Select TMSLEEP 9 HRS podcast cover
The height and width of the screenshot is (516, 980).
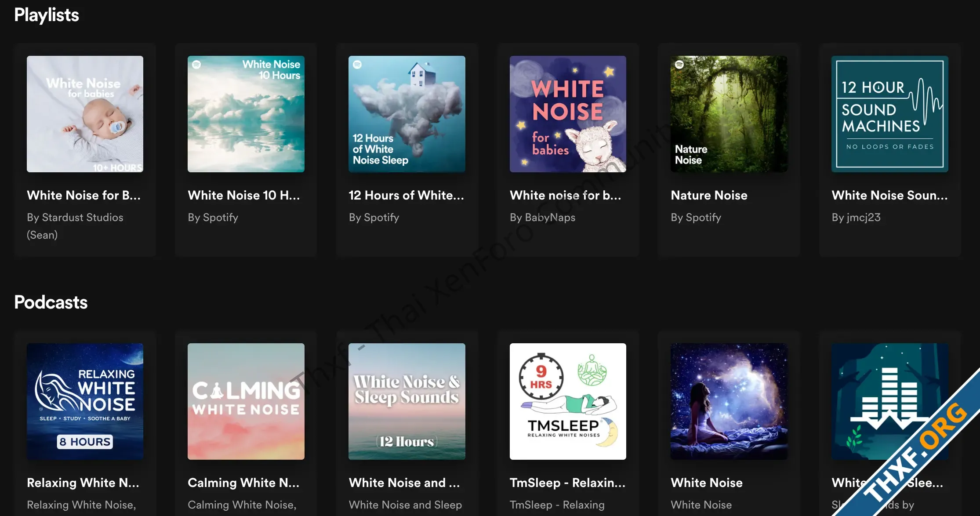click(568, 401)
